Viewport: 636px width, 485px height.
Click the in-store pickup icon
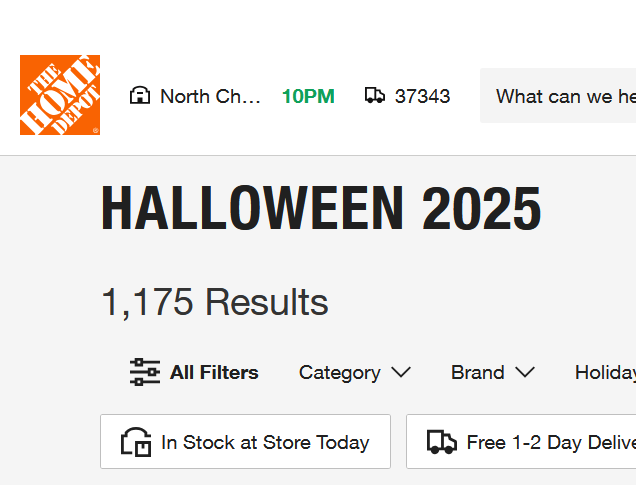click(x=135, y=442)
